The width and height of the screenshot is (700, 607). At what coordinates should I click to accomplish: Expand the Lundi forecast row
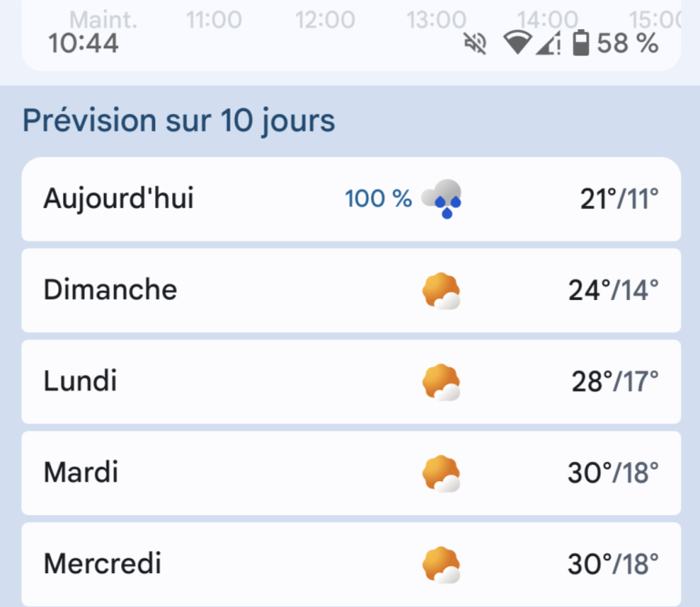click(351, 382)
